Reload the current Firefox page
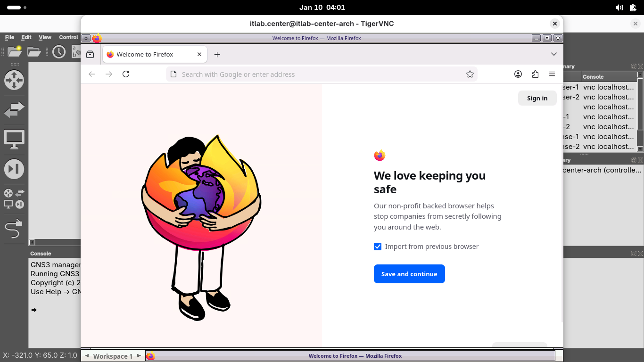 coord(126,74)
